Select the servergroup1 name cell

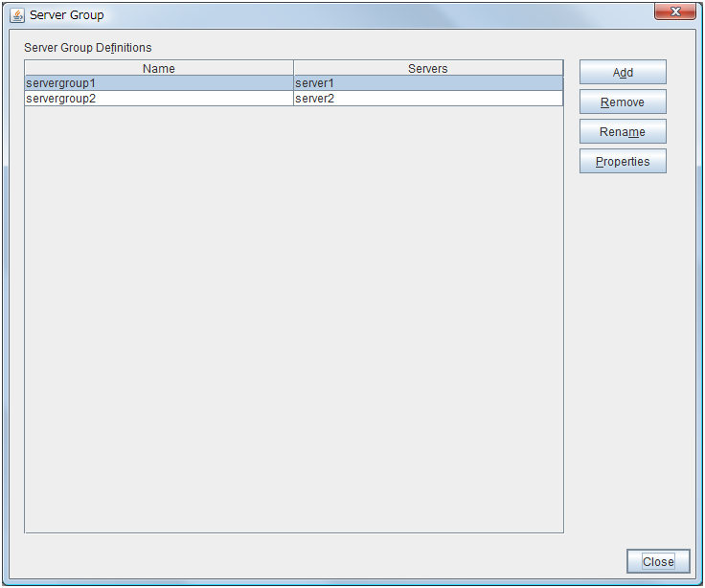pos(159,83)
